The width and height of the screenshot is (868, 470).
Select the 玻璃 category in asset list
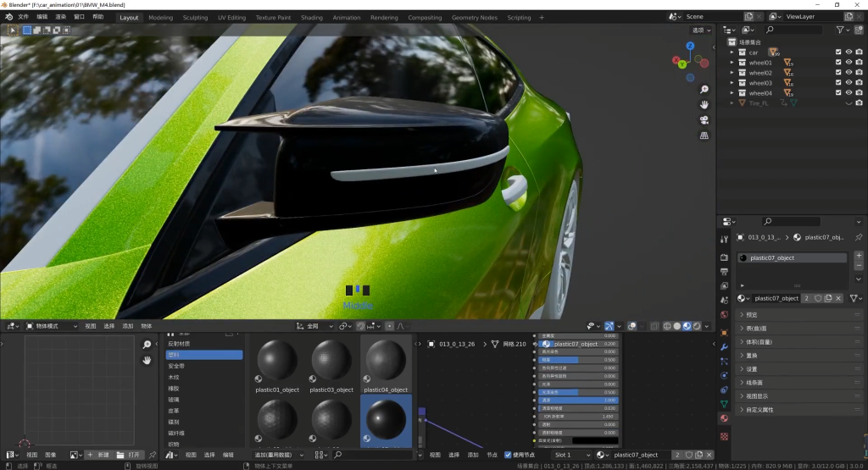(x=204, y=399)
